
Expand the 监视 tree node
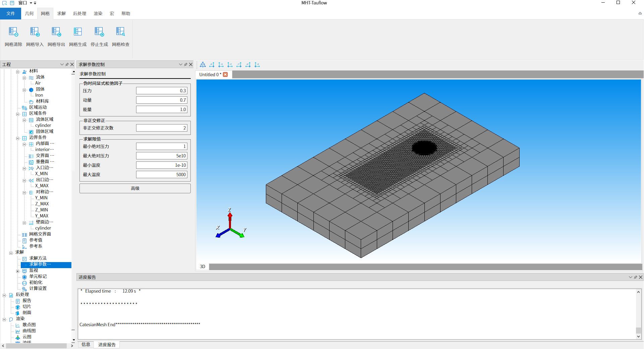click(x=18, y=271)
